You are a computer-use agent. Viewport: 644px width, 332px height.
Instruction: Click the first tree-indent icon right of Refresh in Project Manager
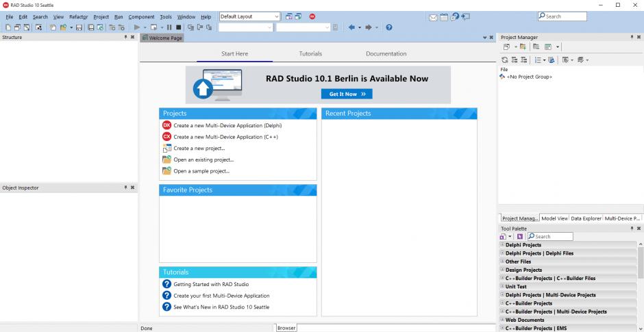(515, 60)
